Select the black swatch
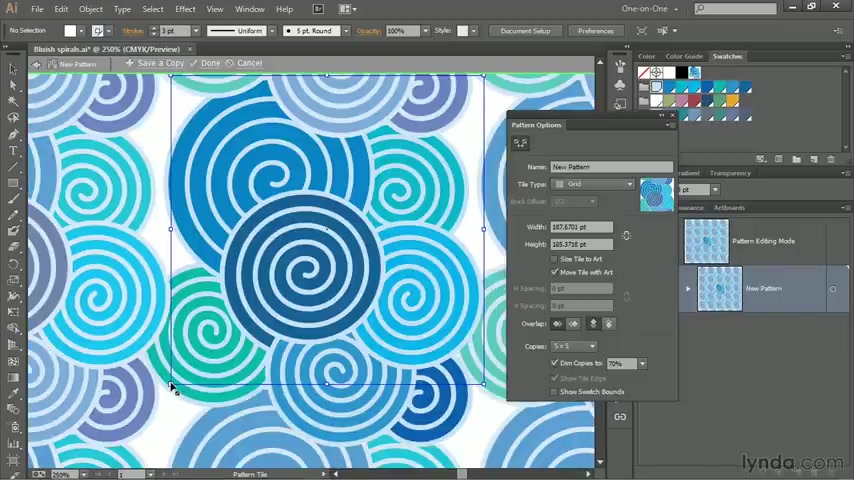Screen dimensions: 854x480 (681, 72)
